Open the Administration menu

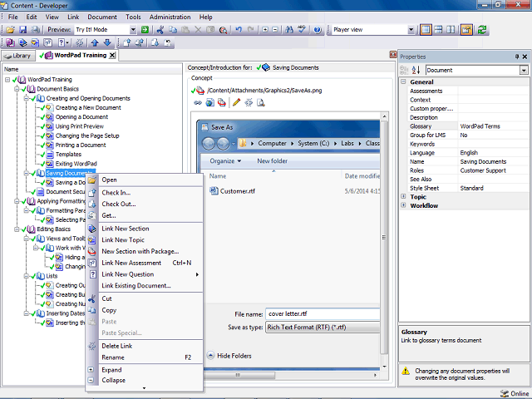point(170,17)
